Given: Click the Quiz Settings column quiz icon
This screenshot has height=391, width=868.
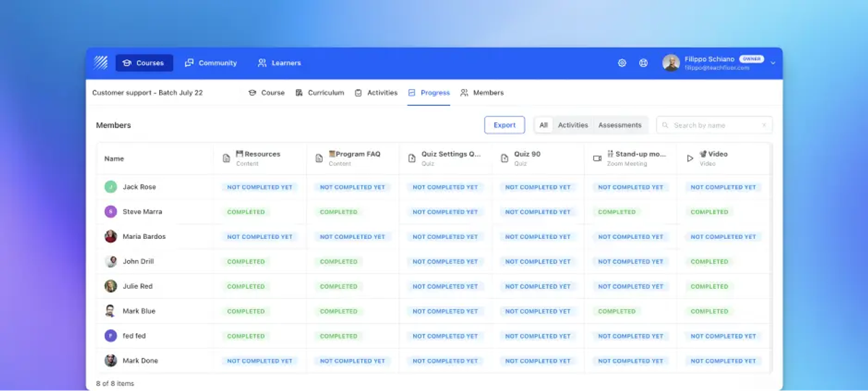Looking at the screenshot, I should pos(412,158).
